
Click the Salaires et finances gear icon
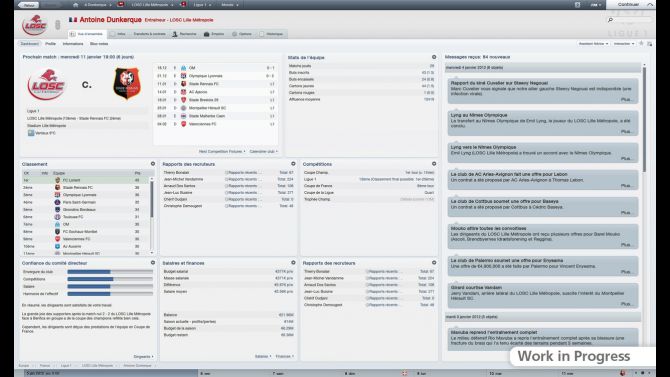pos(293,262)
